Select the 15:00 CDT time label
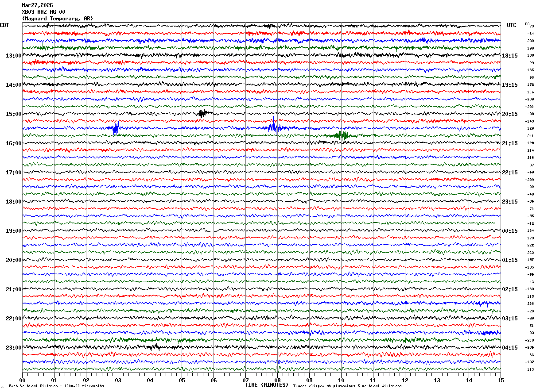This screenshot has height=392, width=536. pyautogui.click(x=13, y=114)
